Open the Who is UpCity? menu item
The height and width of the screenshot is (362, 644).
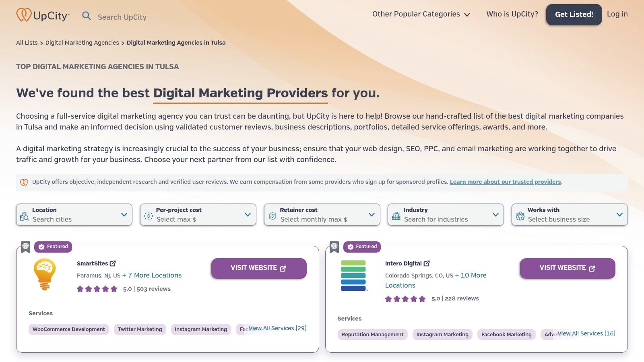(x=512, y=14)
